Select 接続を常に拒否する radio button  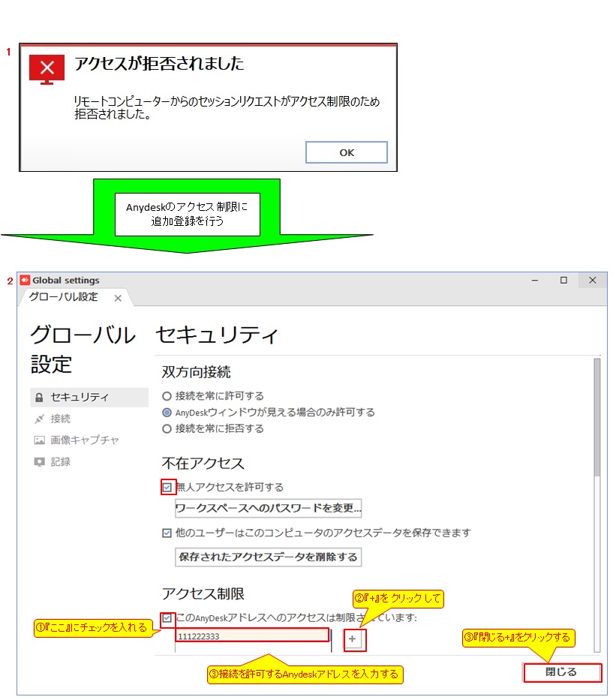167,428
